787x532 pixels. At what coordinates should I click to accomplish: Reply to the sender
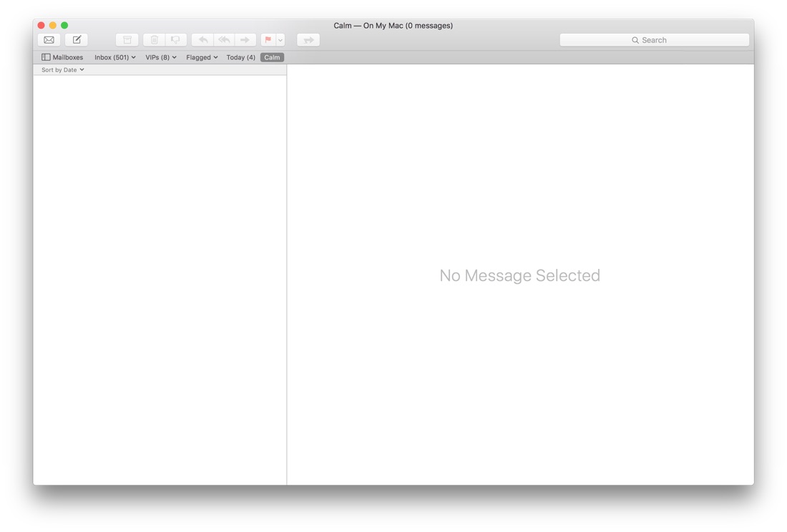202,39
